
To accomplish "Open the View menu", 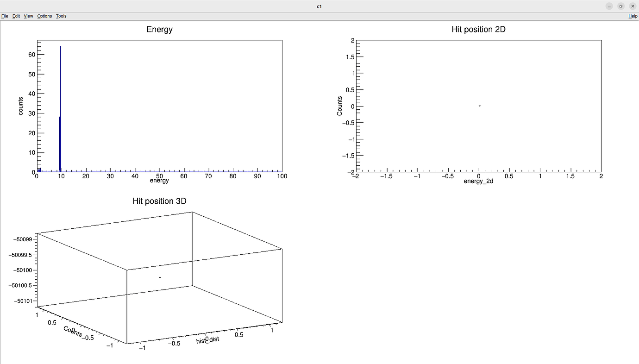I will click(x=28, y=16).
